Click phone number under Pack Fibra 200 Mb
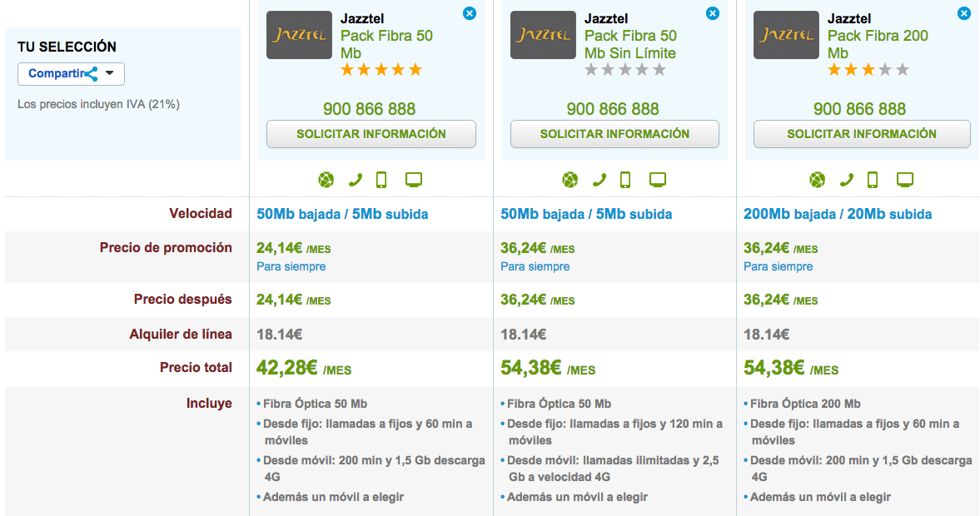The width and height of the screenshot is (980, 516). pos(860,109)
